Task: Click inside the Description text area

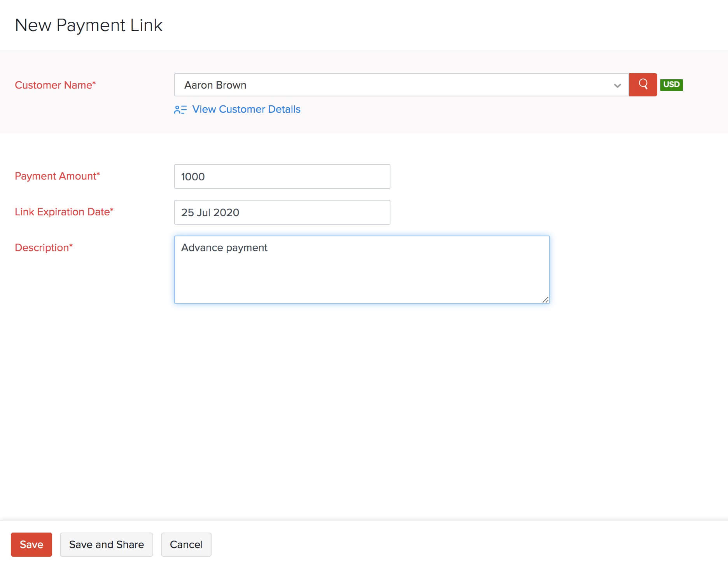Action: pyautogui.click(x=362, y=268)
